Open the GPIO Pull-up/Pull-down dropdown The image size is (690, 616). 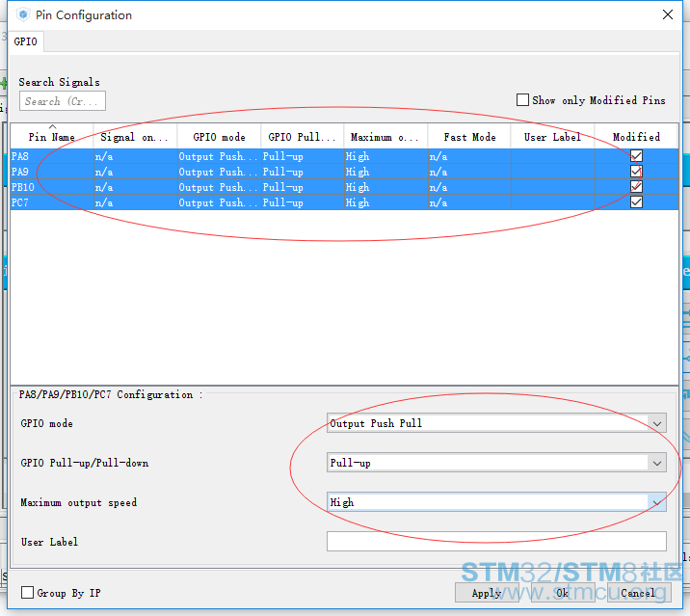coord(496,463)
